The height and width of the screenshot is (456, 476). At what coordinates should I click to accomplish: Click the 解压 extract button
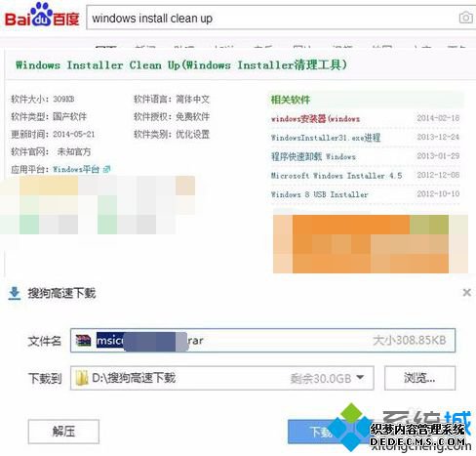pos(63,432)
